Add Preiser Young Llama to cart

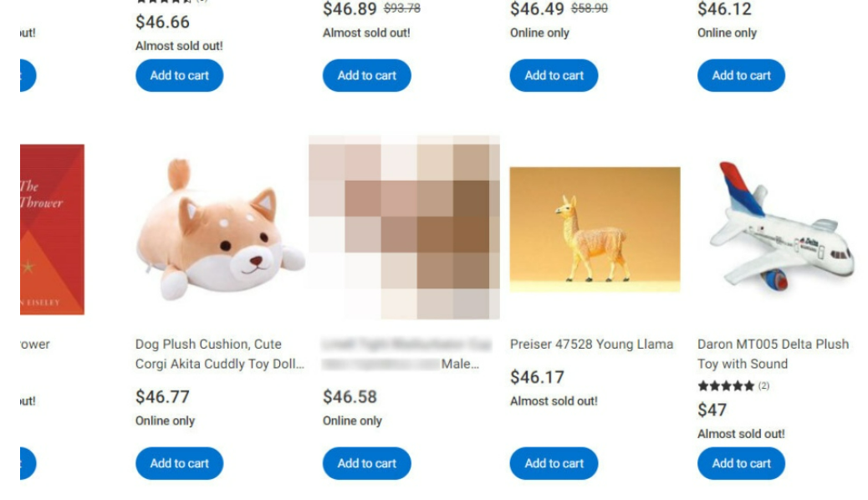[554, 463]
